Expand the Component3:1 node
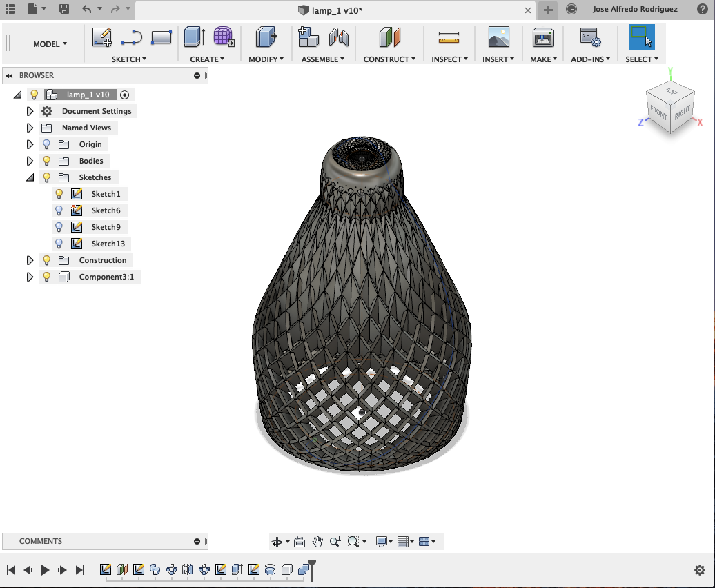Viewport: 715px width, 588px height. (x=30, y=277)
